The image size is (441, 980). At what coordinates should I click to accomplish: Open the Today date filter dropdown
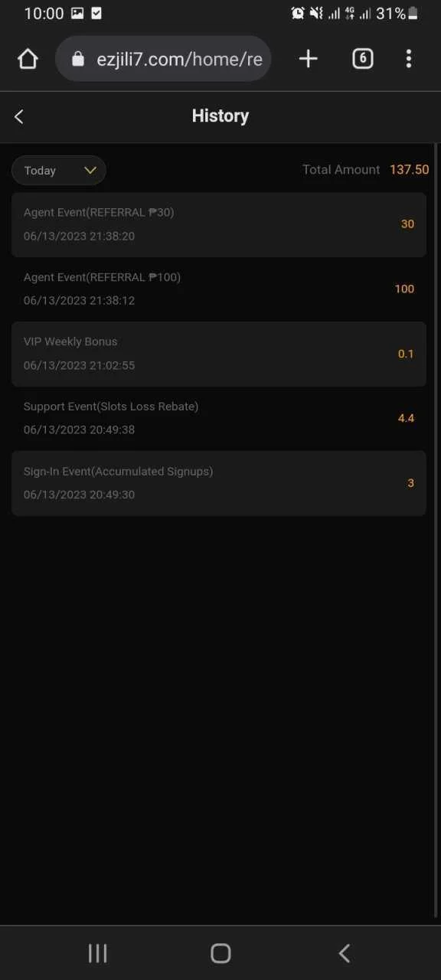tap(59, 171)
